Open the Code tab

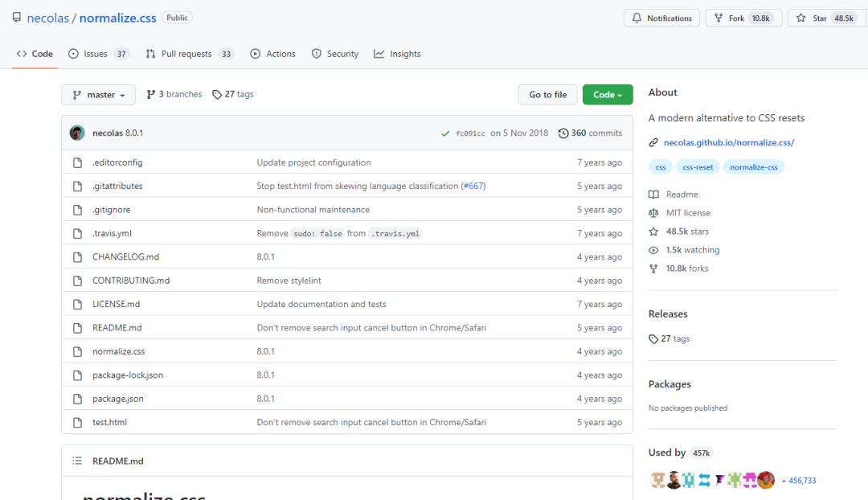(x=35, y=54)
